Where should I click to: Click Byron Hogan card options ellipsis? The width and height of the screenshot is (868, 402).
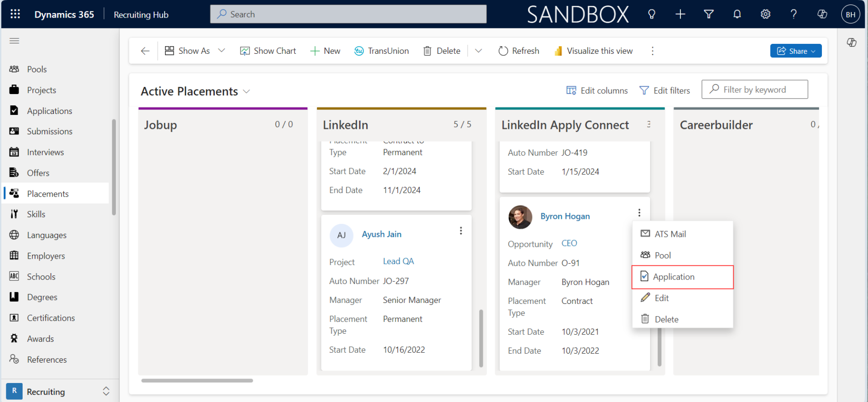tap(639, 213)
